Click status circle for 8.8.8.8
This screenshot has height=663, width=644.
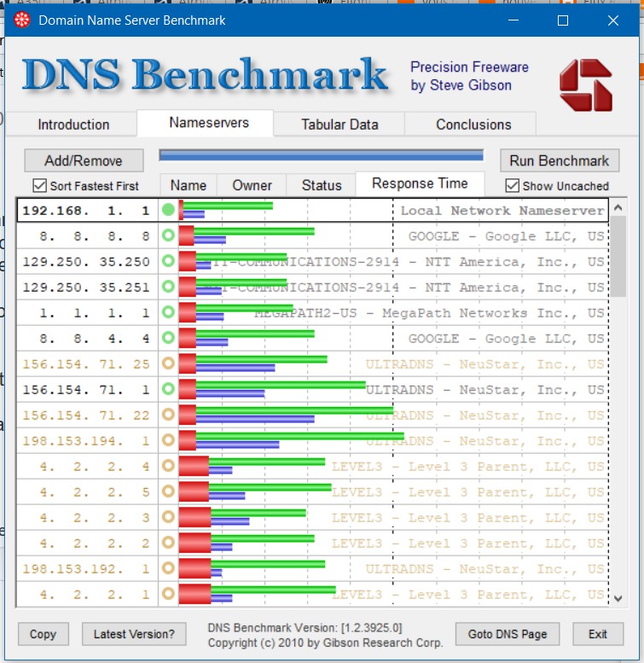[x=168, y=236]
